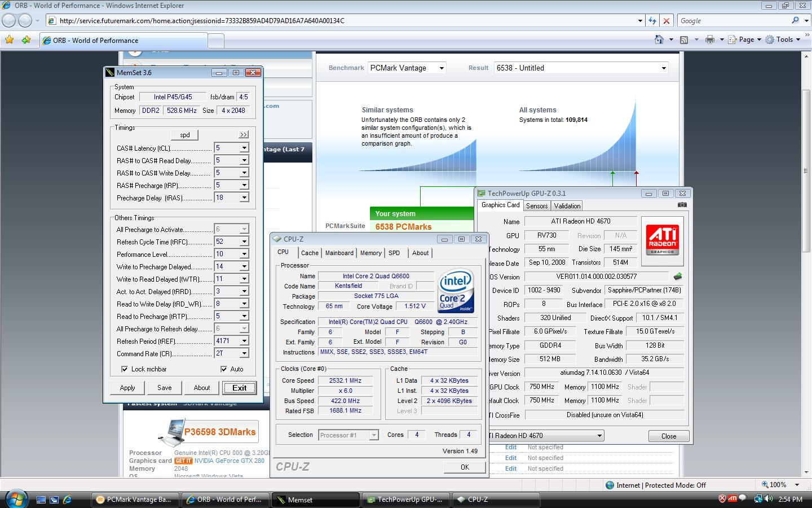Click the red shield security tray icon
The width and height of the screenshot is (812, 508).
click(x=722, y=499)
